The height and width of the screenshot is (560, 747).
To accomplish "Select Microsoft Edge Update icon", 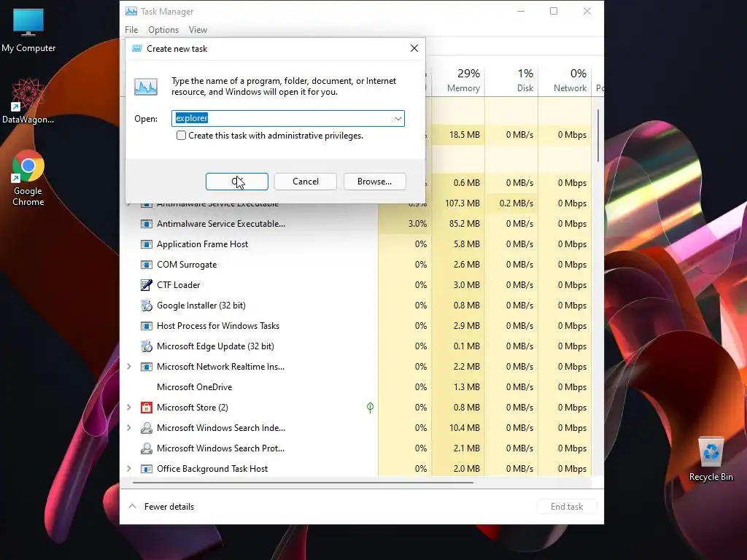I will pos(146,346).
